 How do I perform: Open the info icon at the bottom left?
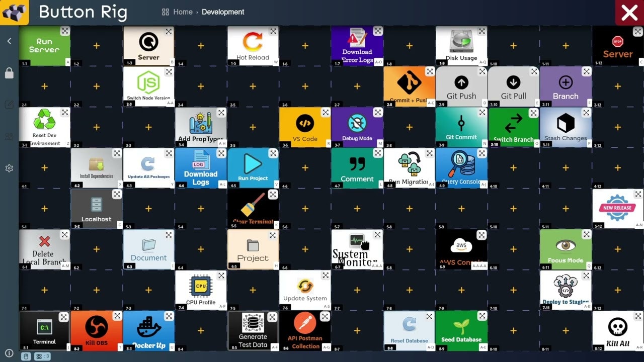9,352
